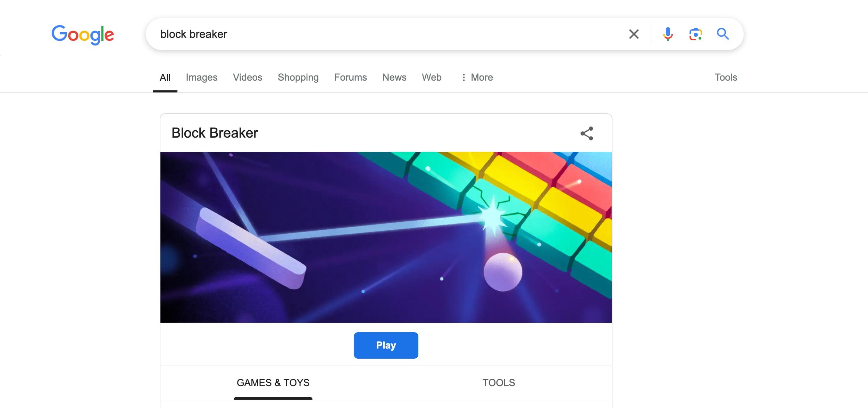The height and width of the screenshot is (408, 868).
Task: Switch to the Images search tab
Action: pos(201,77)
